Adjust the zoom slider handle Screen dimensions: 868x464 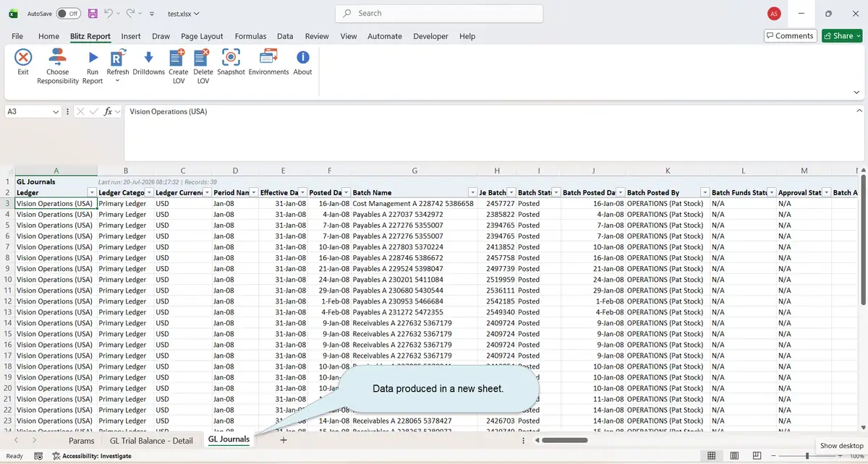point(807,456)
